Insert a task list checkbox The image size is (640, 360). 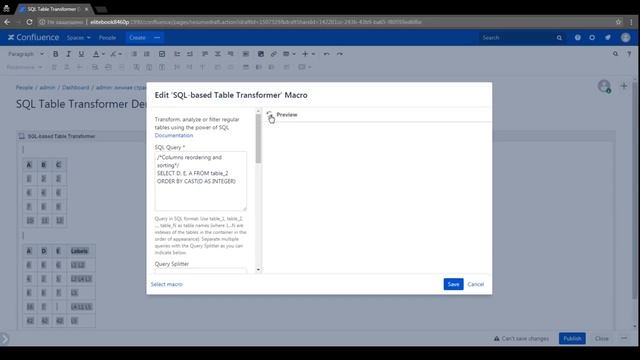(x=162, y=54)
